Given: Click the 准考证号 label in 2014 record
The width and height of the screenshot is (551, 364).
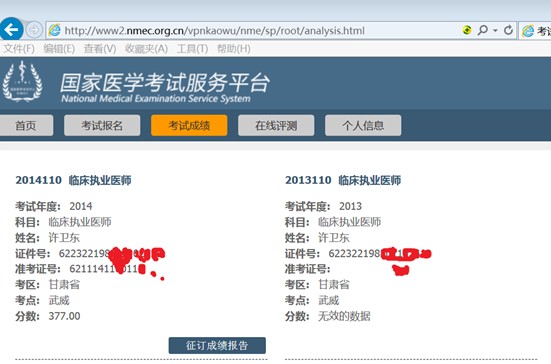Looking at the screenshot, I should point(38,269).
